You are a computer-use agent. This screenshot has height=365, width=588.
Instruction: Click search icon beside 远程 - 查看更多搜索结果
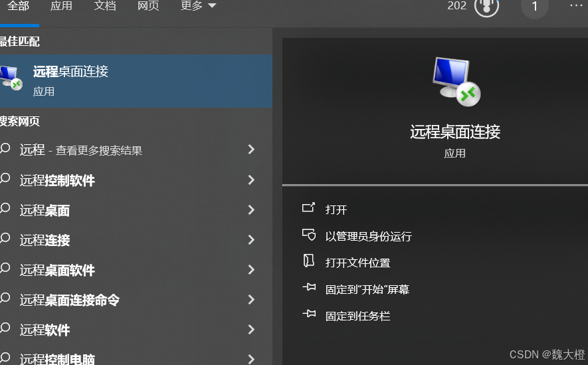point(5,148)
